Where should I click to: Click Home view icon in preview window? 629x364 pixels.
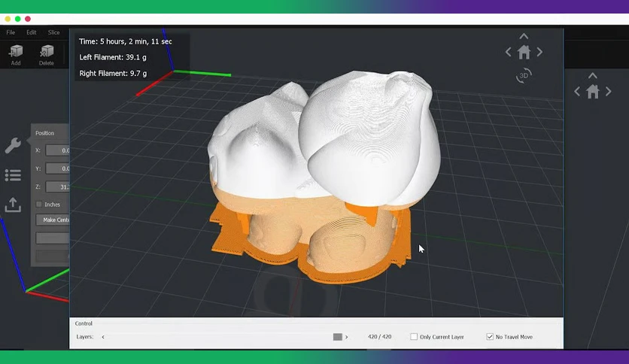[x=524, y=52]
